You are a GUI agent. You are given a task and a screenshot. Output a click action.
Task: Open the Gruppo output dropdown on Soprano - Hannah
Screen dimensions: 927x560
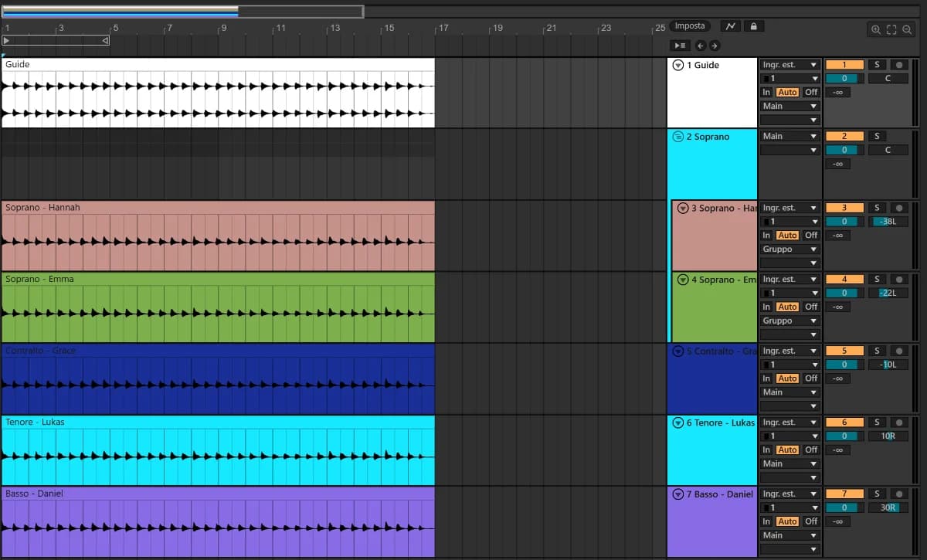point(789,249)
